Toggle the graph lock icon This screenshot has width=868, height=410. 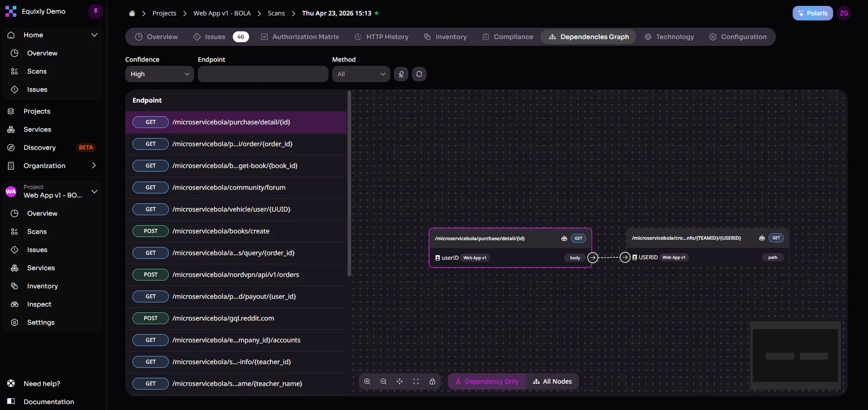point(432,381)
